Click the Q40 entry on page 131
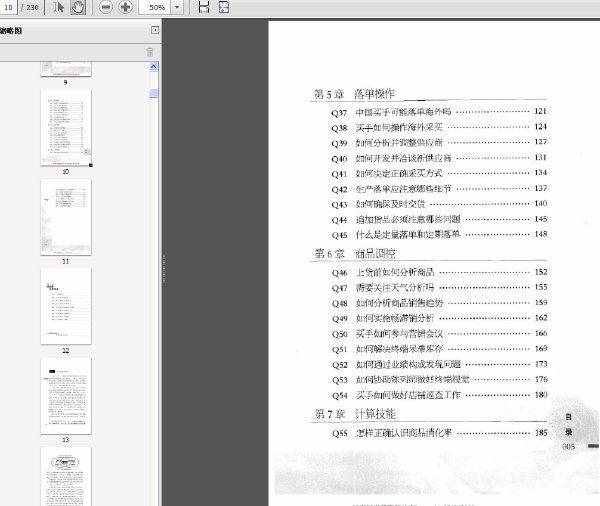 (x=439, y=158)
